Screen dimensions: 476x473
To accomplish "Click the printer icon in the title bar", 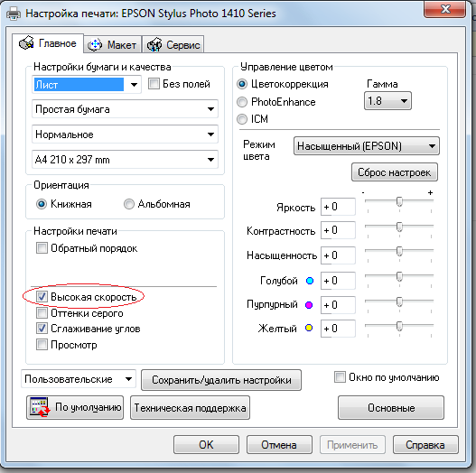I will [x=14, y=14].
